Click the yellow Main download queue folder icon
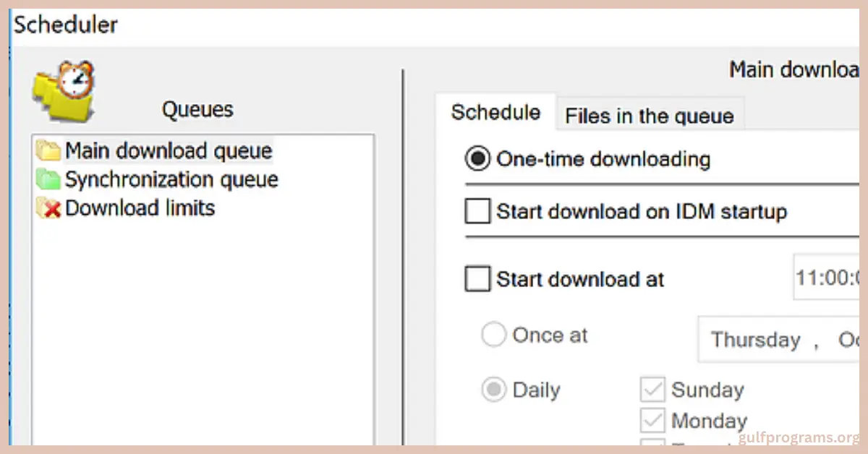868x454 pixels. pyautogui.click(x=48, y=151)
